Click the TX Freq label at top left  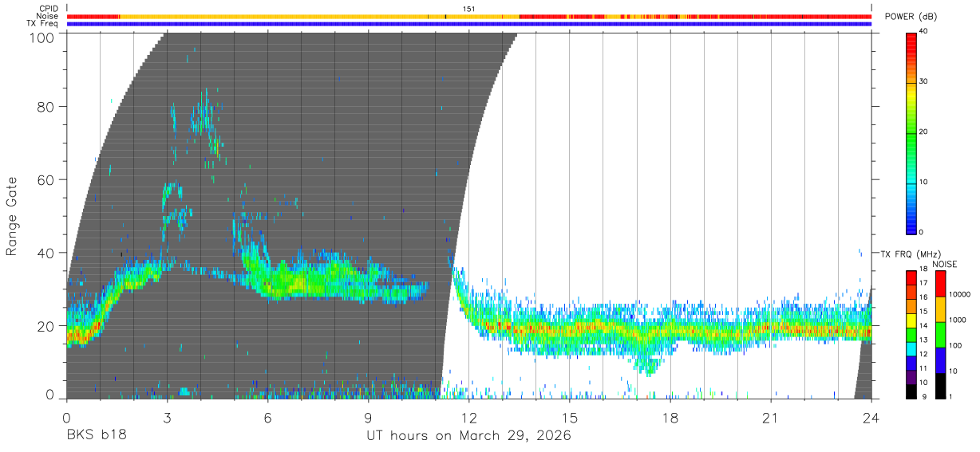43,23
